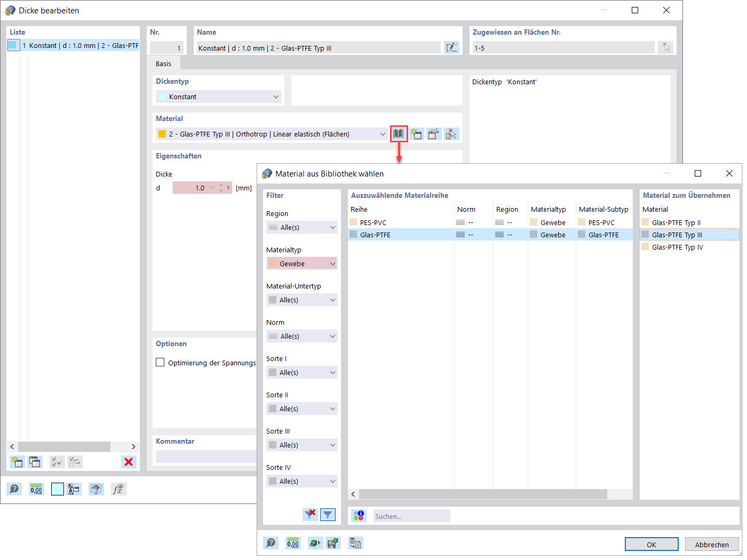Screen dimensions: 747x560
Task: Clear filters with the funnel red-X icon
Action: click(310, 514)
